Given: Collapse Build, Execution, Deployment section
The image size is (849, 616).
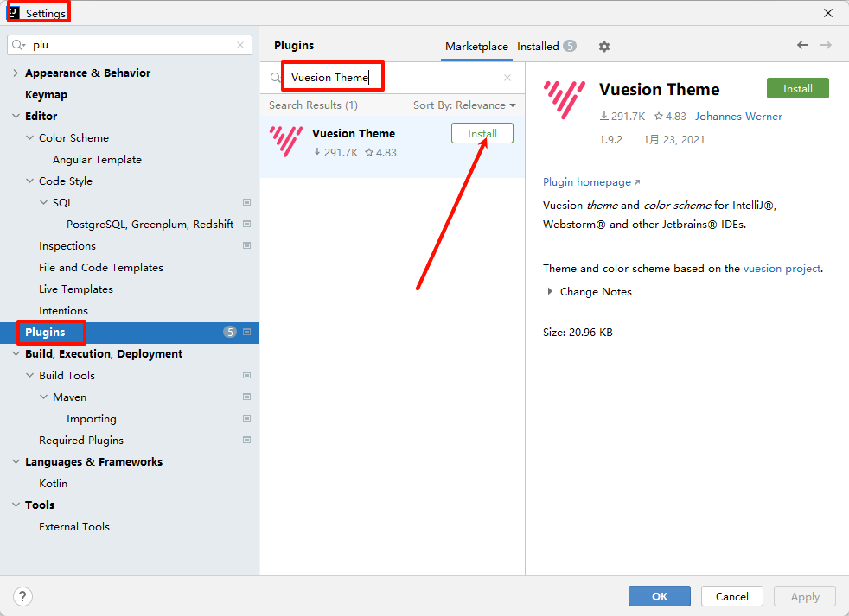Looking at the screenshot, I should pos(16,354).
